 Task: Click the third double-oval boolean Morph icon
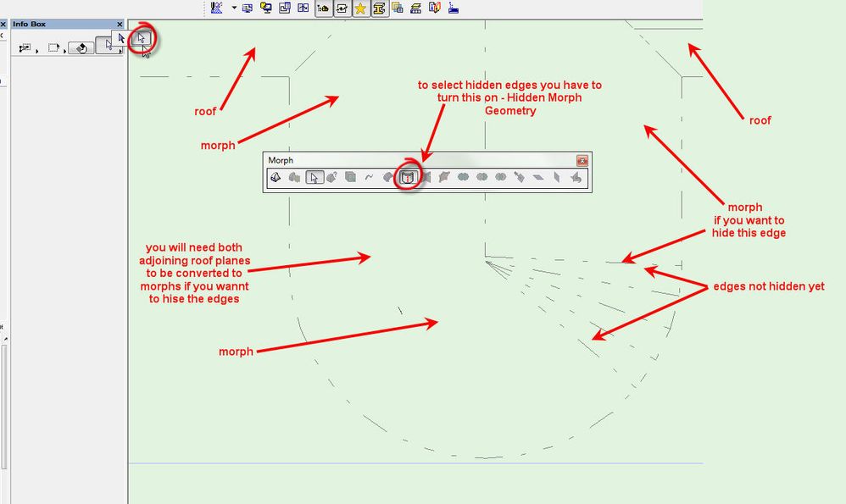pyautogui.click(x=501, y=177)
